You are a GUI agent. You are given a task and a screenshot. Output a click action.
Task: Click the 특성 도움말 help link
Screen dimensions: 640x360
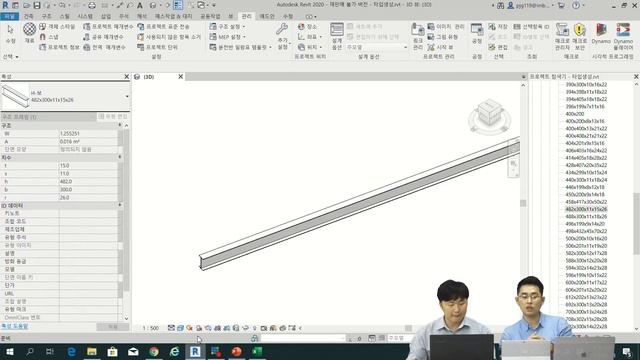pos(15,326)
